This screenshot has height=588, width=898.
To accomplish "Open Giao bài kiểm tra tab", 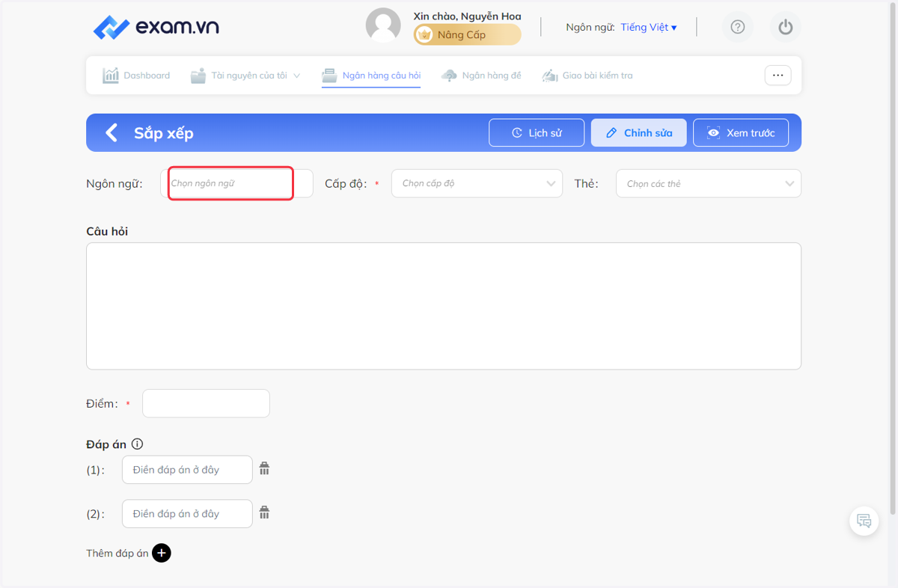I will pos(587,76).
